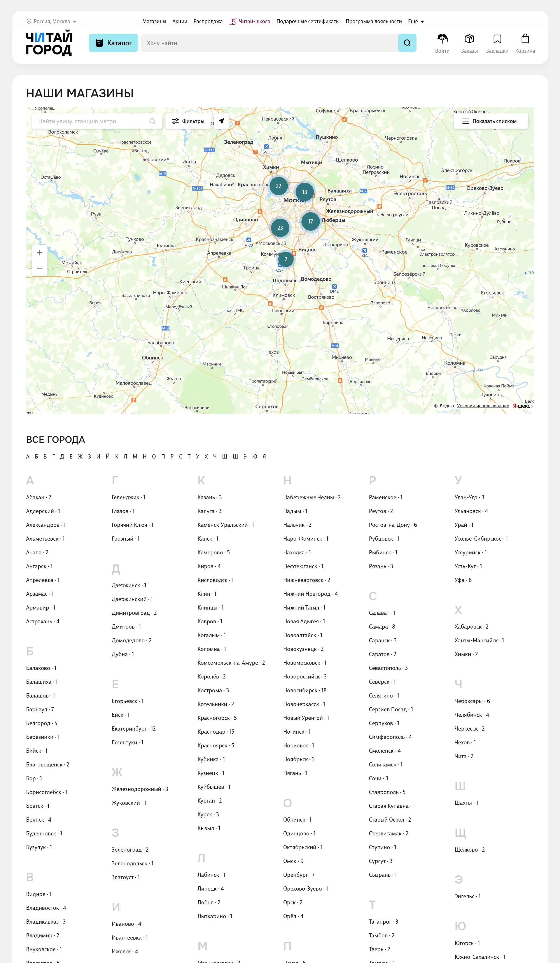Open Новосибирск city link
The image size is (560, 963).
click(300, 690)
